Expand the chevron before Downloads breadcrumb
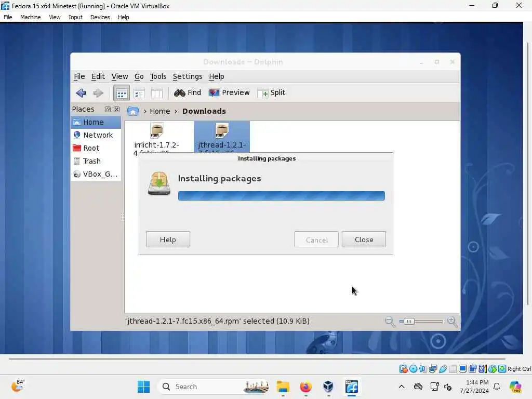The image size is (532, 399). [x=176, y=111]
